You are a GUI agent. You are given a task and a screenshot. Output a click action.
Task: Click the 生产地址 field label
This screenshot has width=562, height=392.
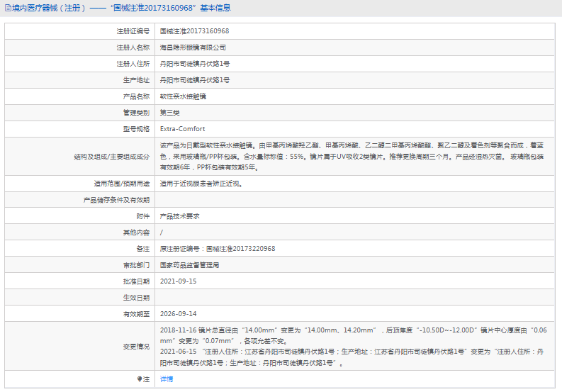[136, 80]
